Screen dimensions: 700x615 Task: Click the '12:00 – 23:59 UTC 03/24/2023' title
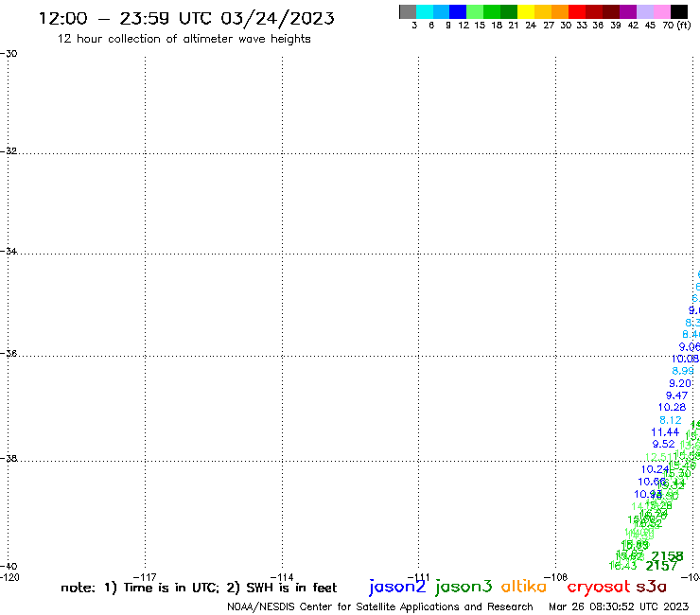coord(186,18)
